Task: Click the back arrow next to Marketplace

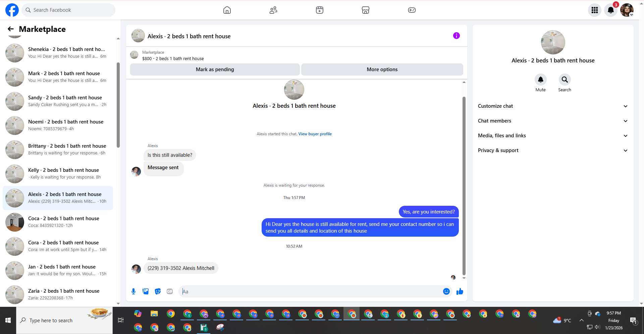Action: pyautogui.click(x=11, y=29)
